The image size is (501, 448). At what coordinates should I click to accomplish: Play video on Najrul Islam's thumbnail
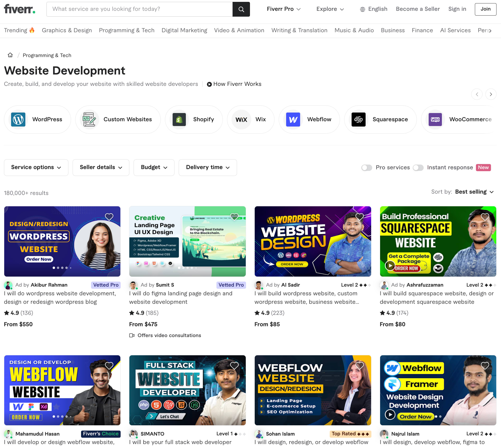point(390,414)
